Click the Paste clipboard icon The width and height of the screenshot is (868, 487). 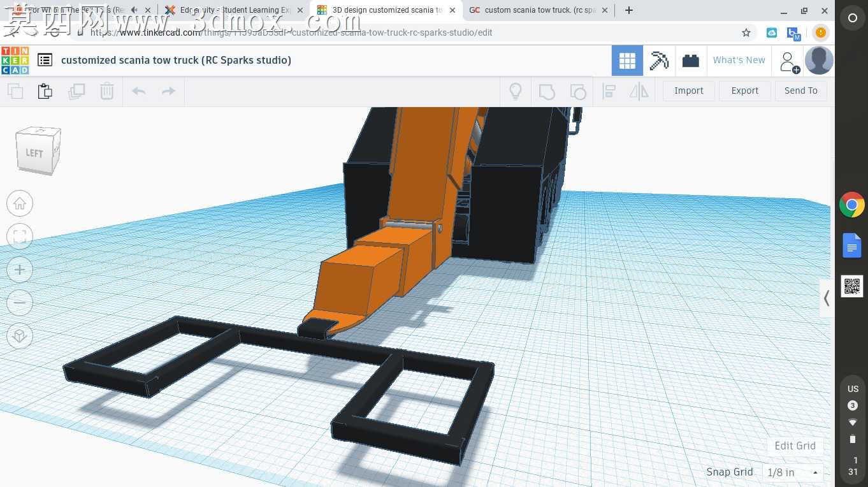click(x=45, y=91)
